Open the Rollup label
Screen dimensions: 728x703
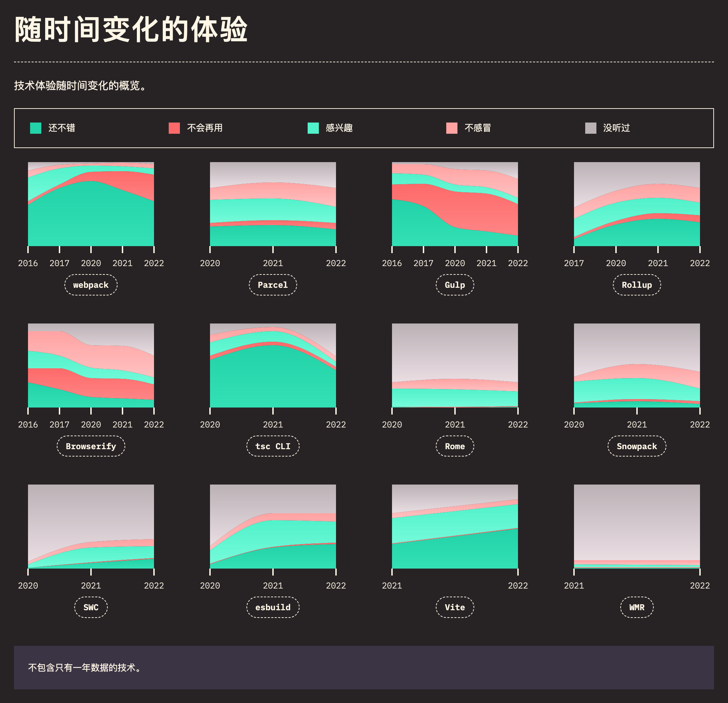(x=637, y=285)
